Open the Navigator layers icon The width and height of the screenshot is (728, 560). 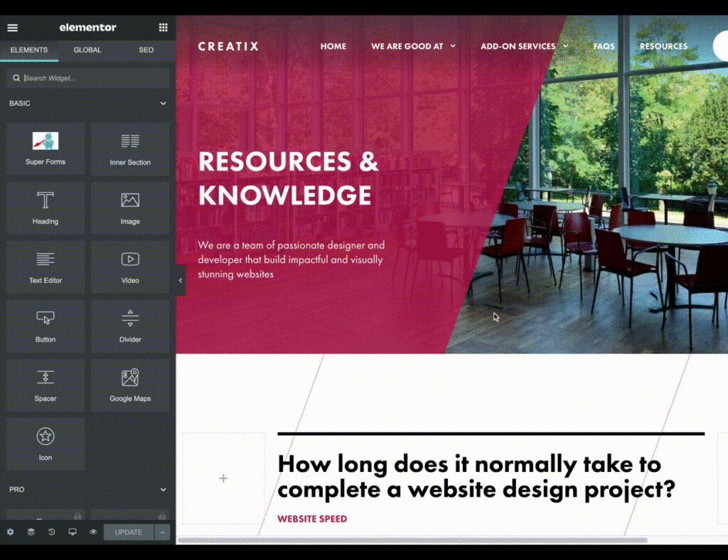31,532
